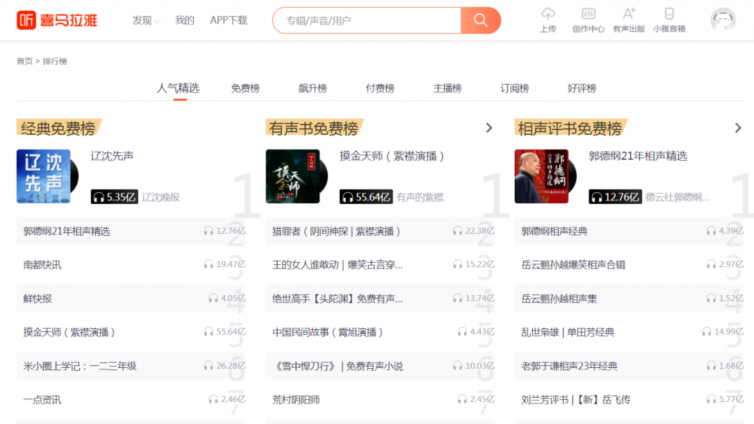Open 摸金天师 album cover thumbnail

(x=292, y=176)
